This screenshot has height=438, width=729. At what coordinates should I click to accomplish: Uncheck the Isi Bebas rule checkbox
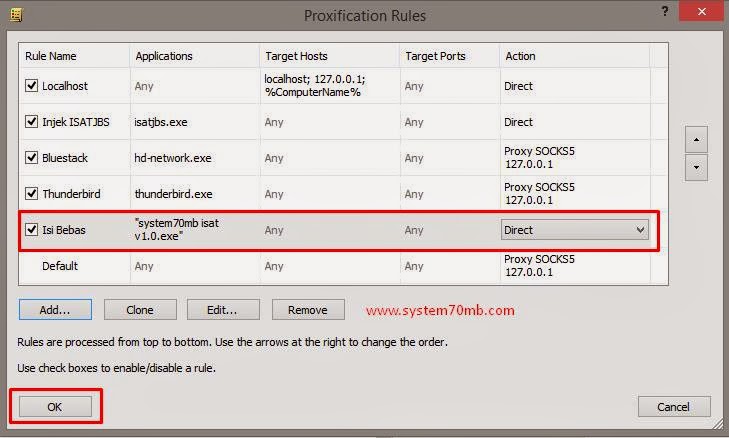(31, 229)
